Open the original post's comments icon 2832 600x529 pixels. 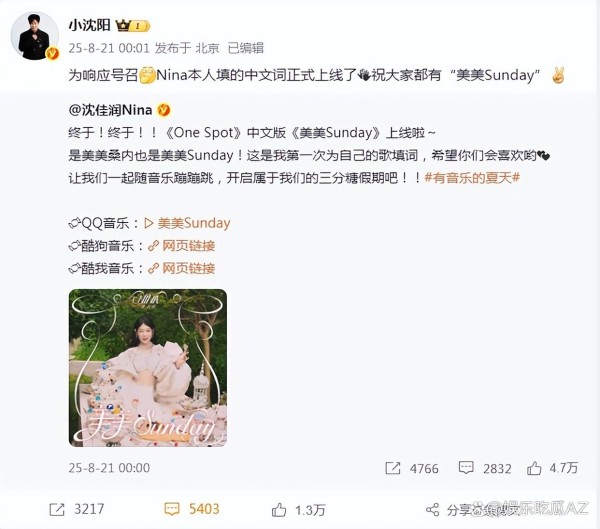[x=466, y=468]
